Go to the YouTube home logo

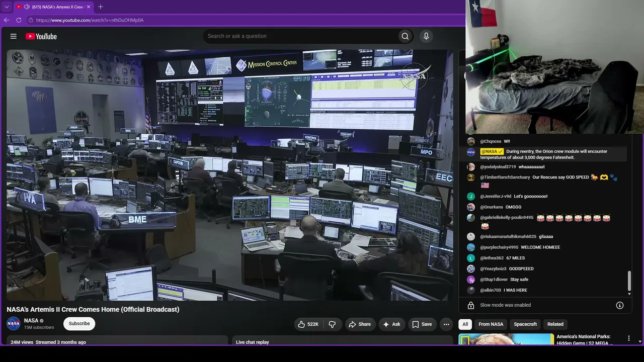(x=41, y=36)
